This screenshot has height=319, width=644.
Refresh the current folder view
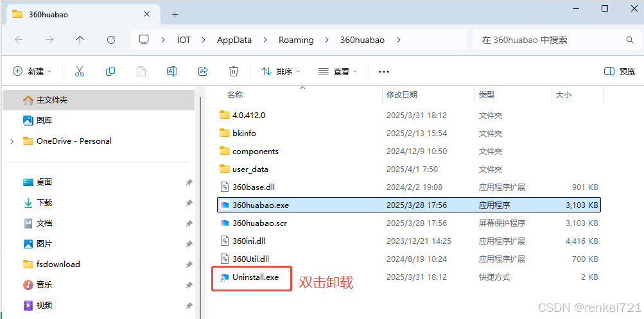click(111, 40)
